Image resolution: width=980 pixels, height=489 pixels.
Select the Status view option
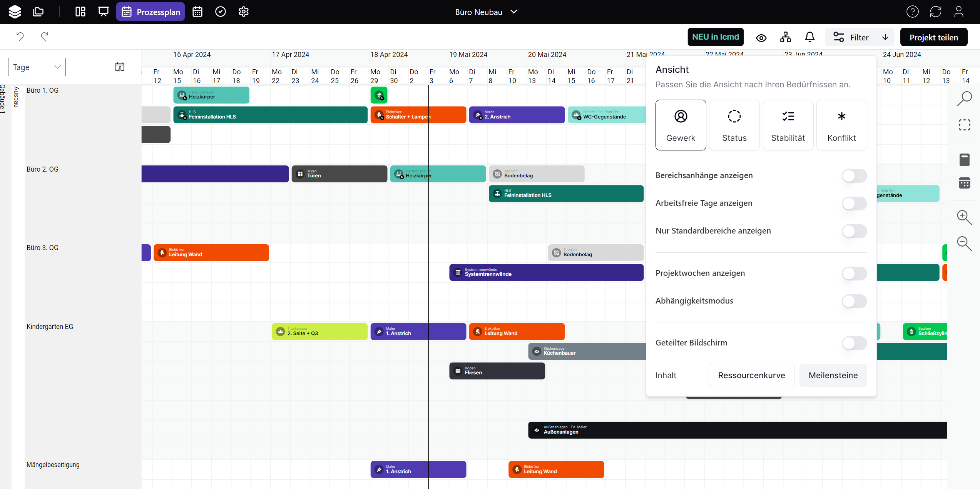(x=734, y=125)
